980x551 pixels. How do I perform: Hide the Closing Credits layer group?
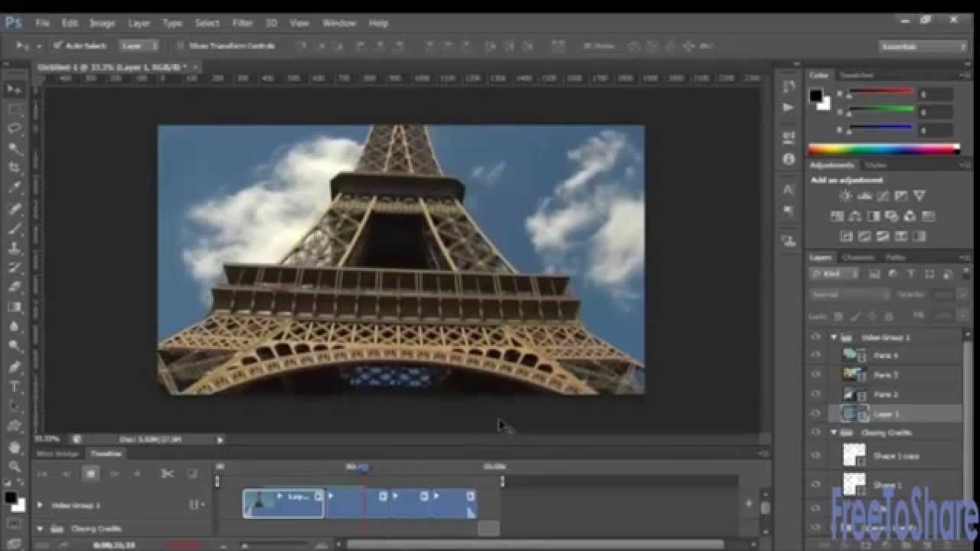click(x=816, y=432)
